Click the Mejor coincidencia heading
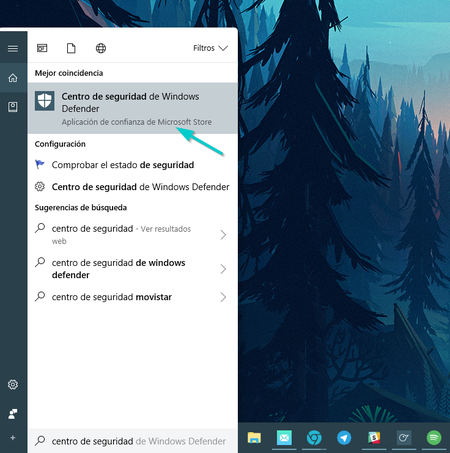Screen dimensions: 450x453 pyautogui.click(x=69, y=73)
